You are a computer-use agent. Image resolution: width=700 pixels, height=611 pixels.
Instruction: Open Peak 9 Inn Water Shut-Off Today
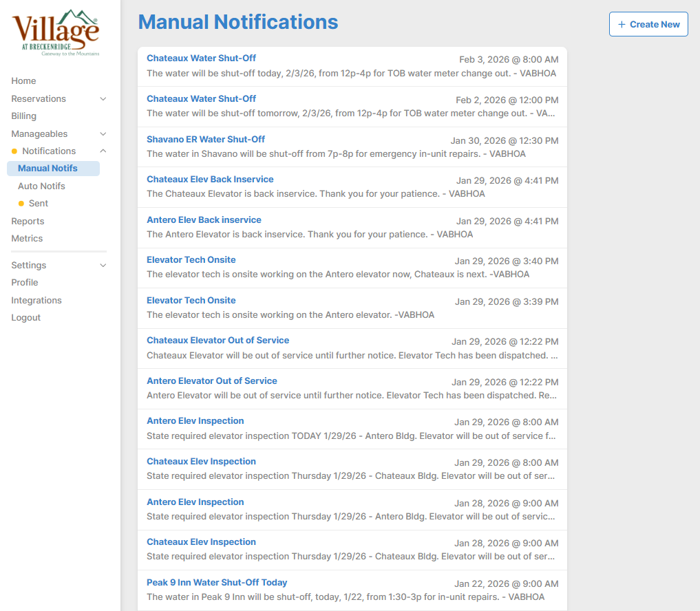(x=217, y=583)
